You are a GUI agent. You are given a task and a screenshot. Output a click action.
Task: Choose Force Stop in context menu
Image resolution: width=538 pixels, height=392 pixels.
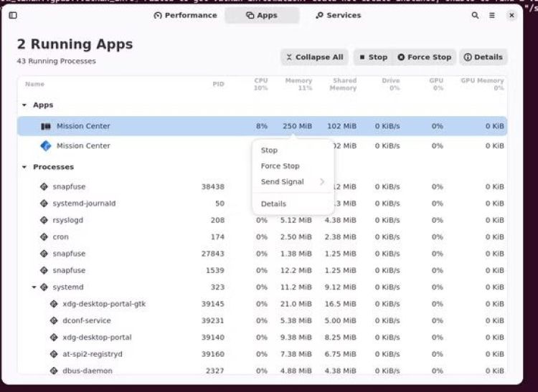(280, 166)
